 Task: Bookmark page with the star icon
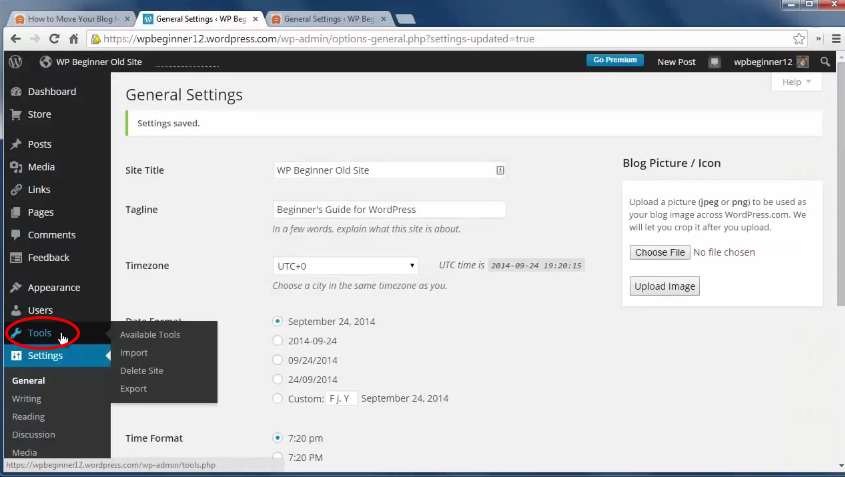pos(799,39)
